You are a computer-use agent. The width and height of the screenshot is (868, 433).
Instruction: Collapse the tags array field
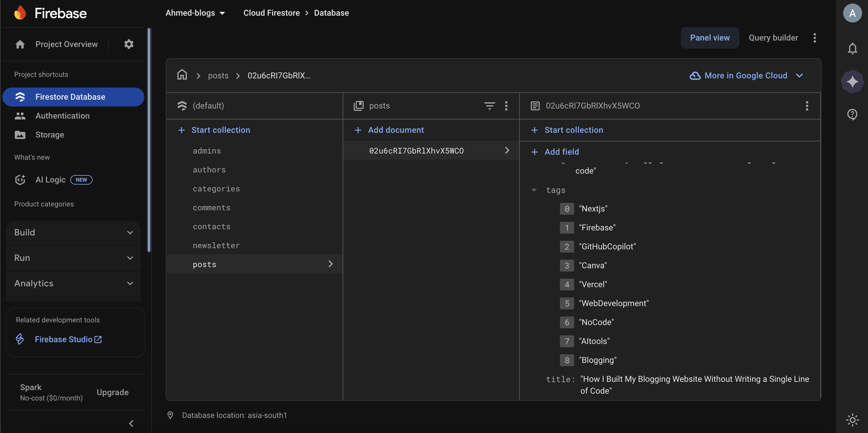point(534,190)
